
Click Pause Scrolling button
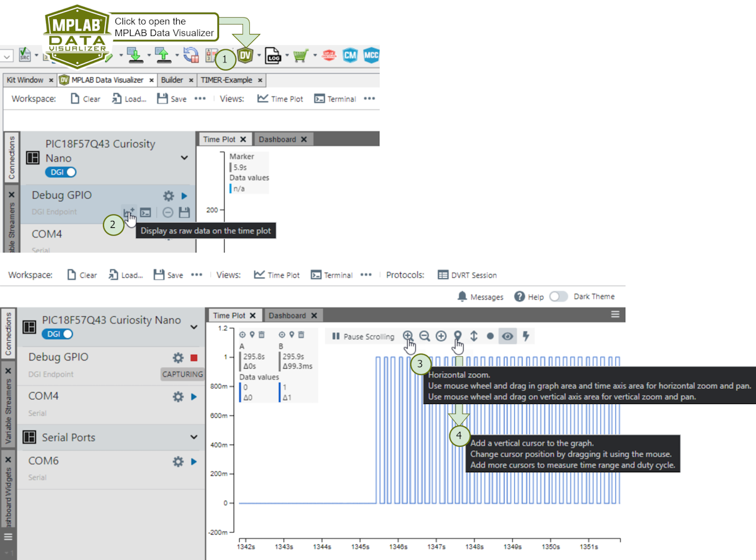click(x=363, y=337)
